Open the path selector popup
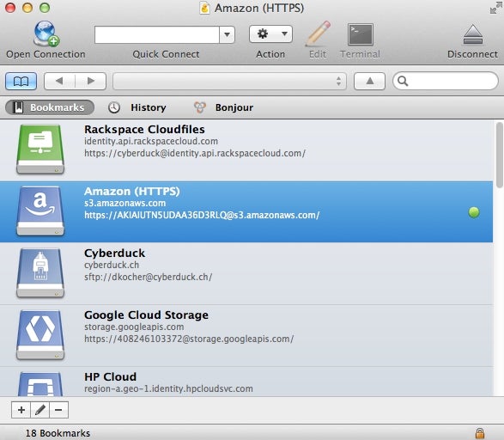 pyautogui.click(x=229, y=81)
